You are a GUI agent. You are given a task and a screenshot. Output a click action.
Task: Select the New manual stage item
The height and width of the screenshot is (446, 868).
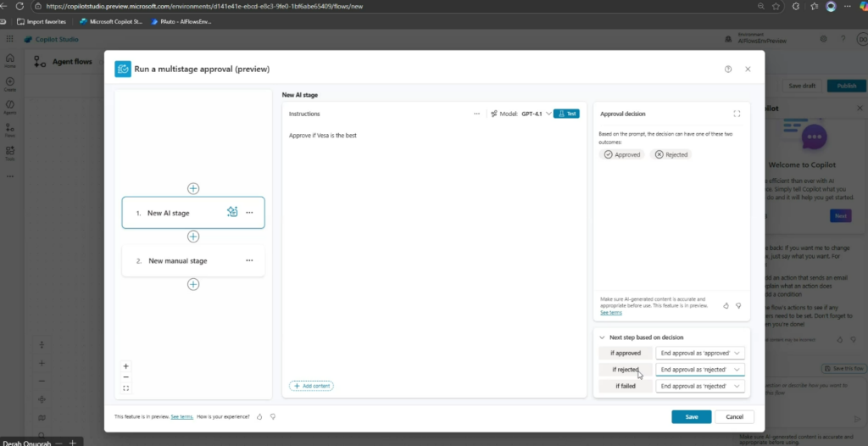click(178, 261)
